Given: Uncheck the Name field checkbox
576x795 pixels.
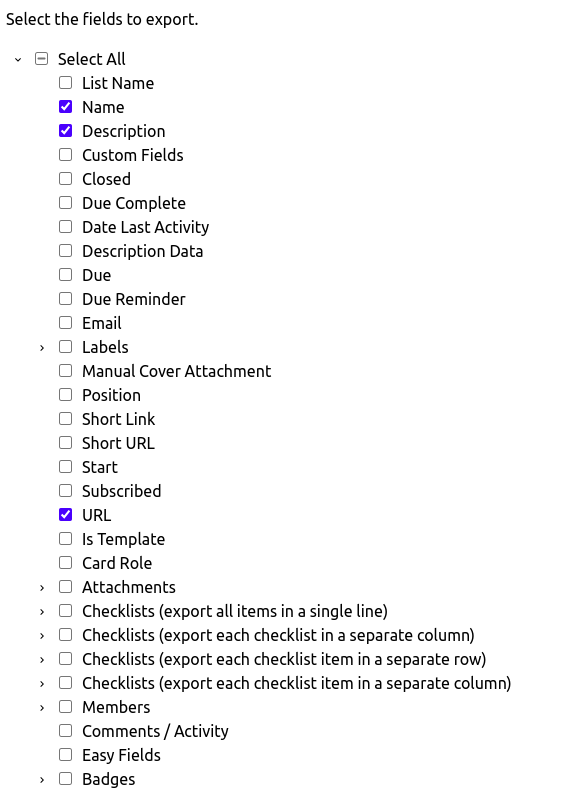Looking at the screenshot, I should [65, 106].
